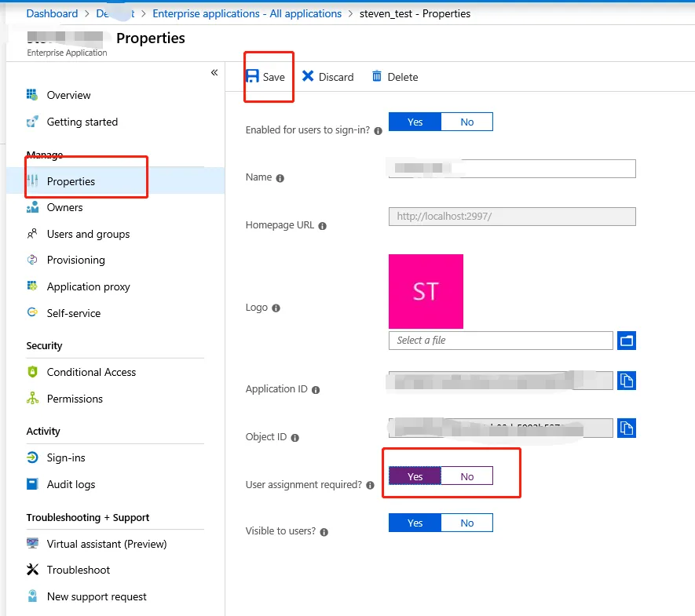Click the Permissions hierarchy icon
Screen dimensions: 695x616
coord(32,398)
